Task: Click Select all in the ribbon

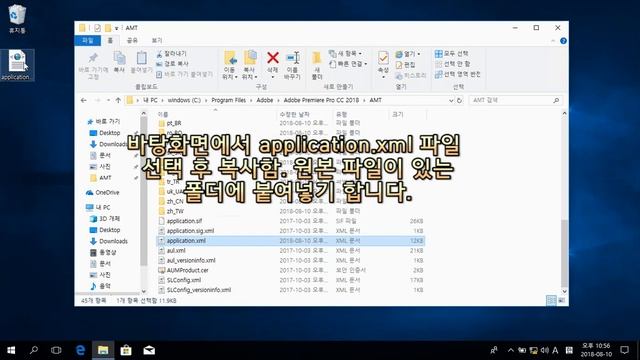Action: click(x=451, y=53)
